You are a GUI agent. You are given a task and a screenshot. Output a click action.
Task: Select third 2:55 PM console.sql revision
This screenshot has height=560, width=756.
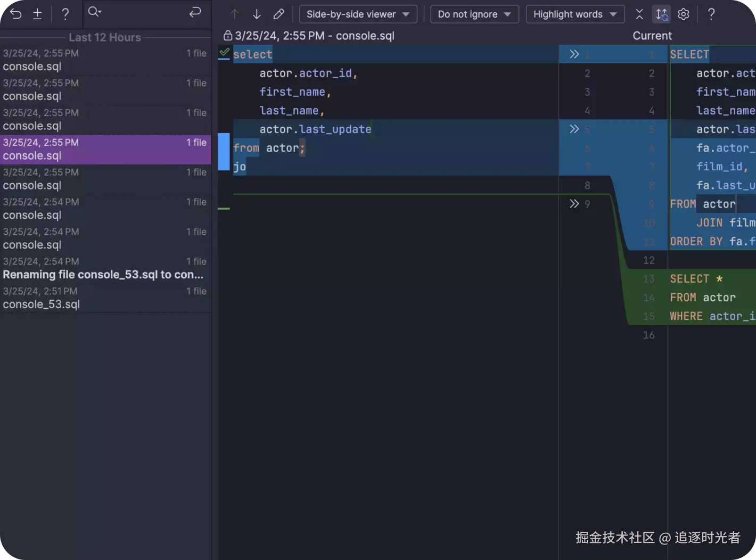pyautogui.click(x=105, y=120)
